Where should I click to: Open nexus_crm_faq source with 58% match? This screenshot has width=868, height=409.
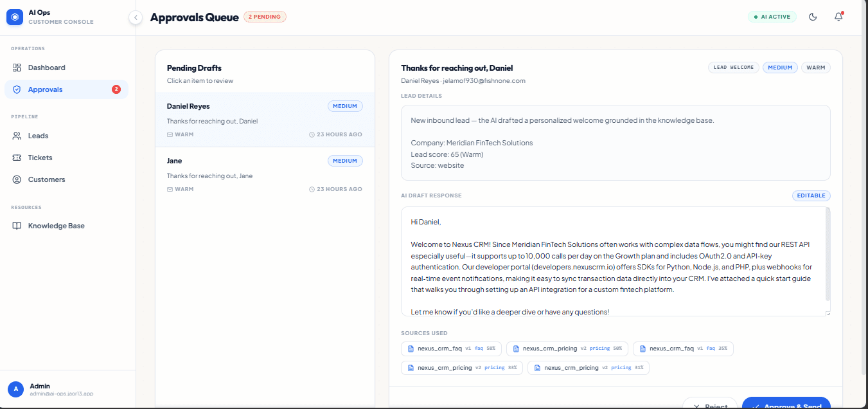pyautogui.click(x=452, y=349)
